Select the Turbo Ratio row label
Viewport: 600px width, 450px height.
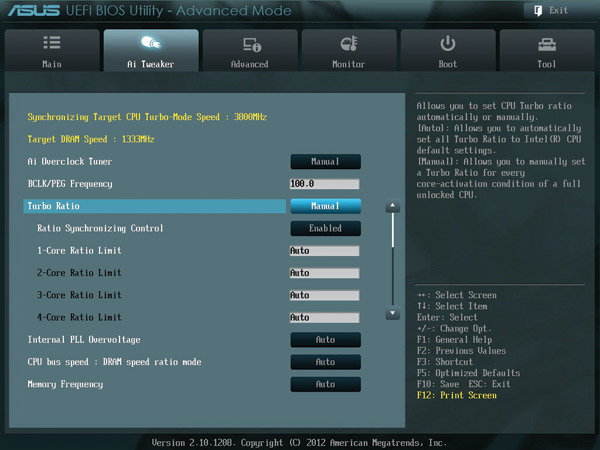(54, 206)
